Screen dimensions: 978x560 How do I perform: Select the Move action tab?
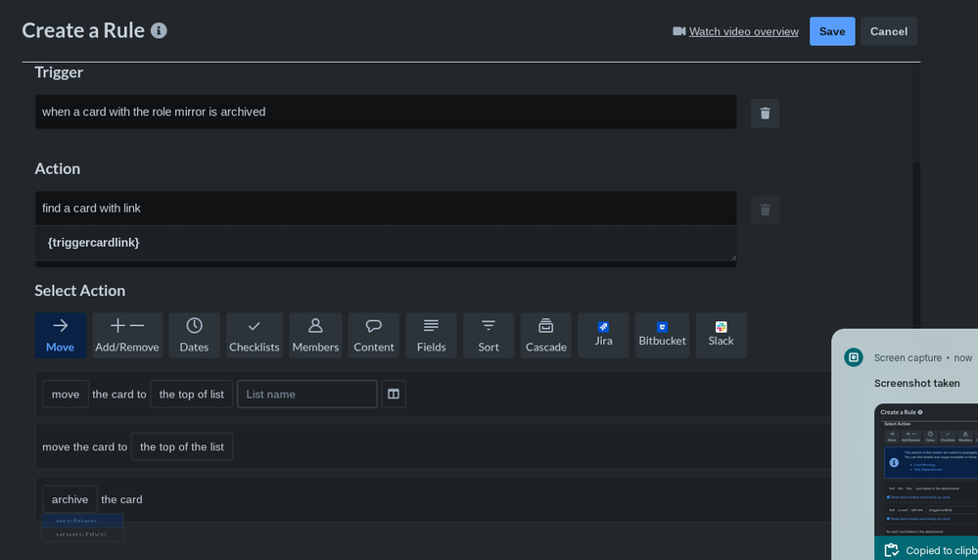pyautogui.click(x=60, y=336)
